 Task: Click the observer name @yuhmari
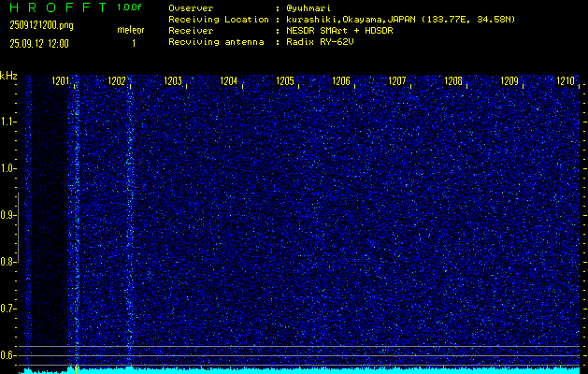coord(308,8)
